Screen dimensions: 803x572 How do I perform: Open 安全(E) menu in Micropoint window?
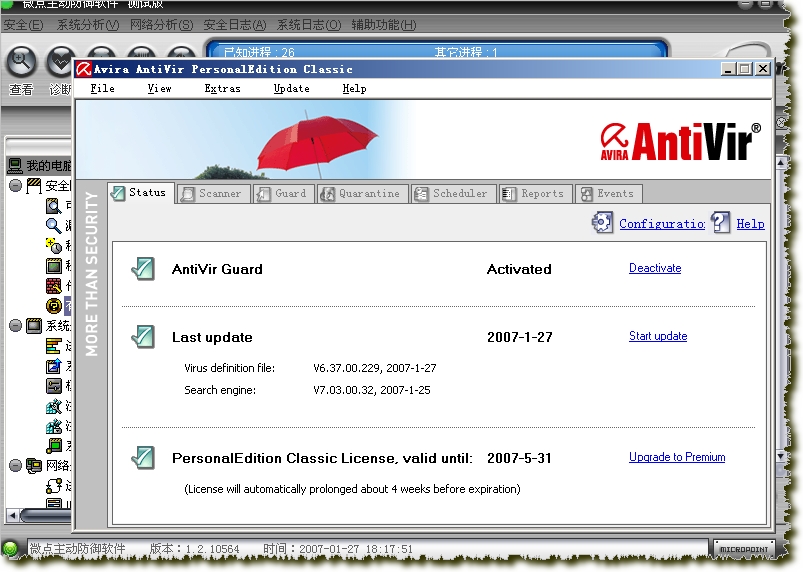coord(23,25)
